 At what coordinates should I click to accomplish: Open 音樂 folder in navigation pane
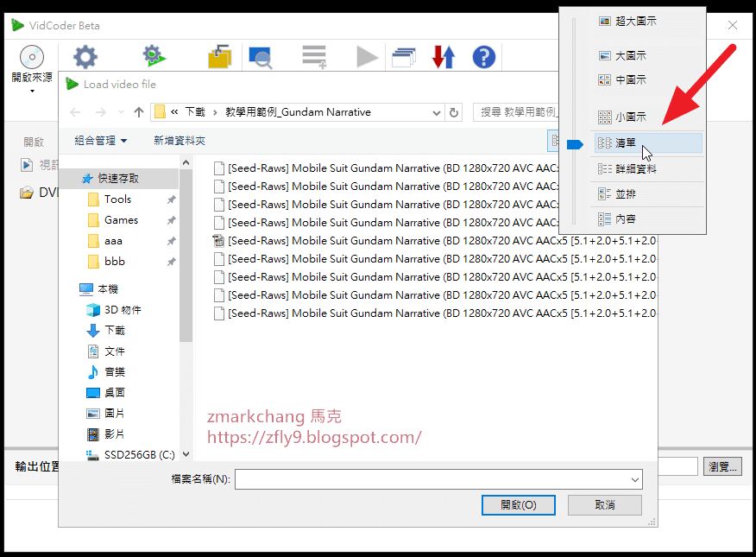(115, 372)
